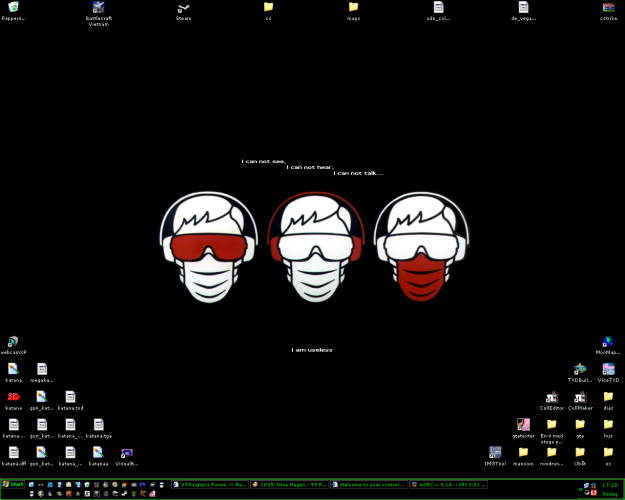This screenshot has height=500, width=625.
Task: Open the cstrike desktop shortcut
Action: [608, 8]
